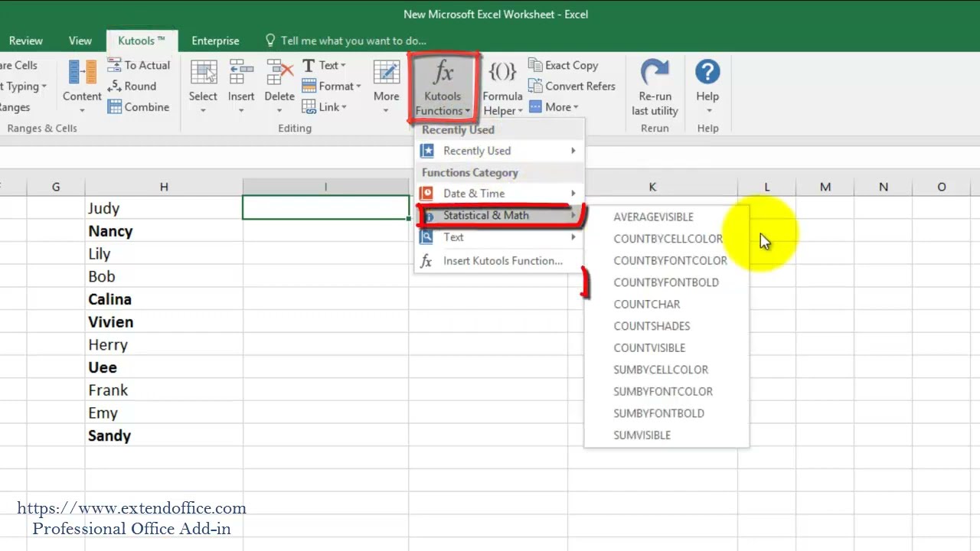Click cell containing Judy
The width and height of the screenshot is (980, 551).
coord(164,208)
